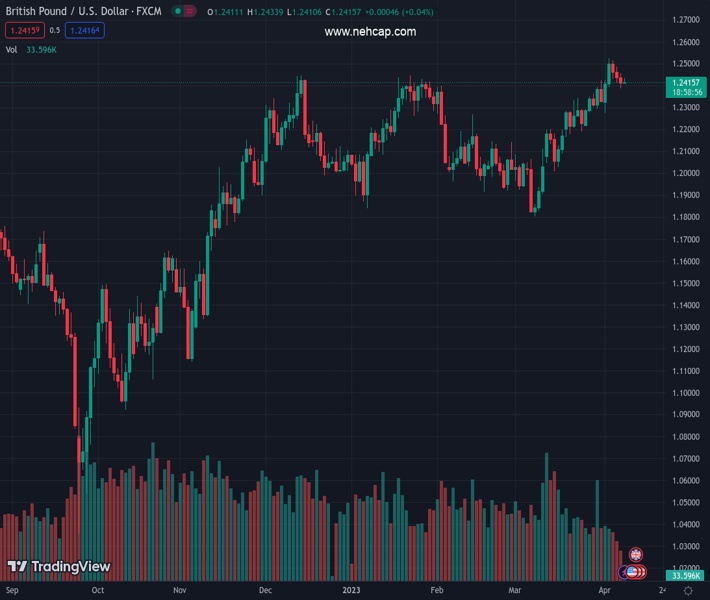Click the current price label 1.24157

pyautogui.click(x=685, y=82)
